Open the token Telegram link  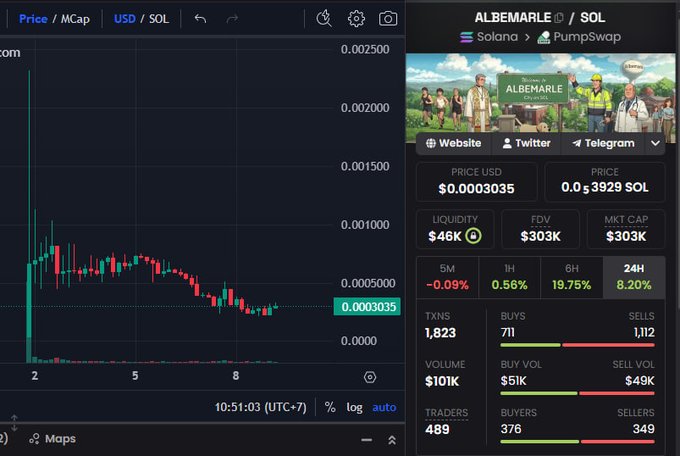603,143
